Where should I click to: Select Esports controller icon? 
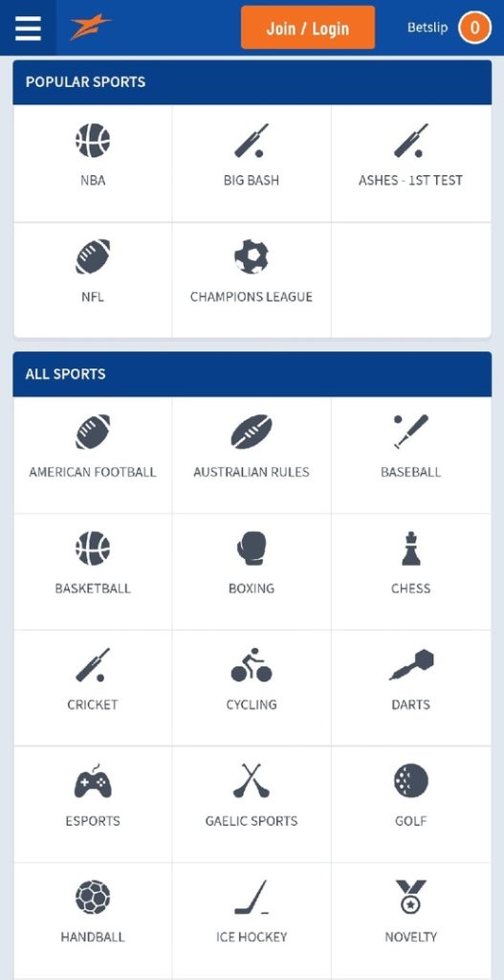coord(93,781)
